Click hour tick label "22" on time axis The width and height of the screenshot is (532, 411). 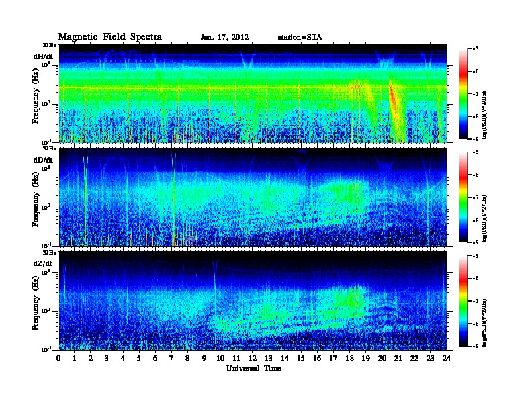pyautogui.click(x=414, y=358)
